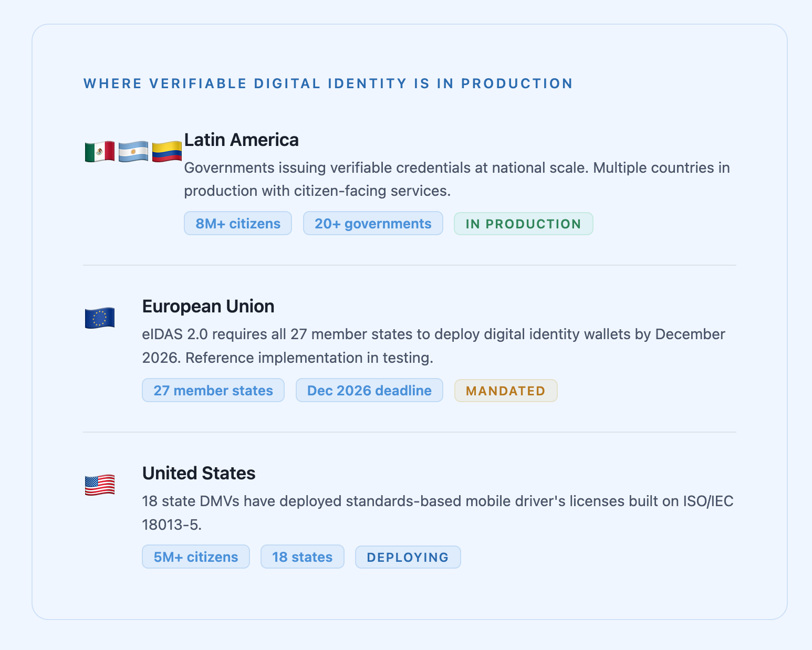Click the DEPLOYING status badge
Screen dimensions: 812x650
pyautogui.click(x=408, y=558)
